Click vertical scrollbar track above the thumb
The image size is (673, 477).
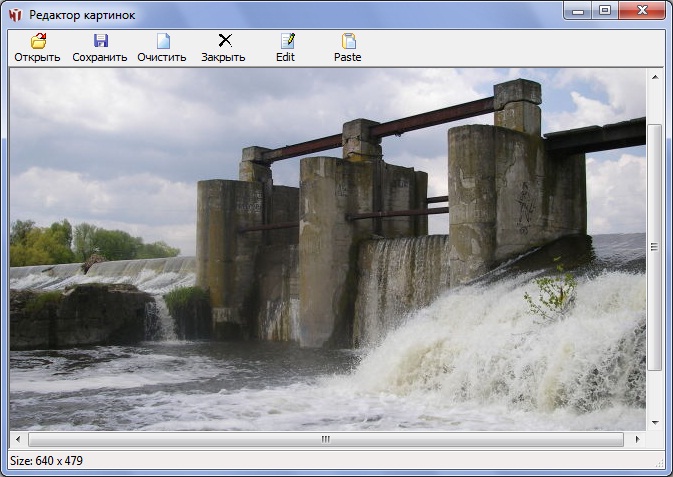click(x=655, y=105)
